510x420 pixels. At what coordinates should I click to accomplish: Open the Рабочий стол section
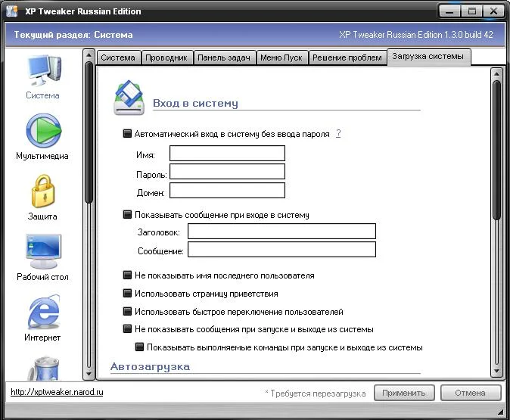click(x=42, y=257)
